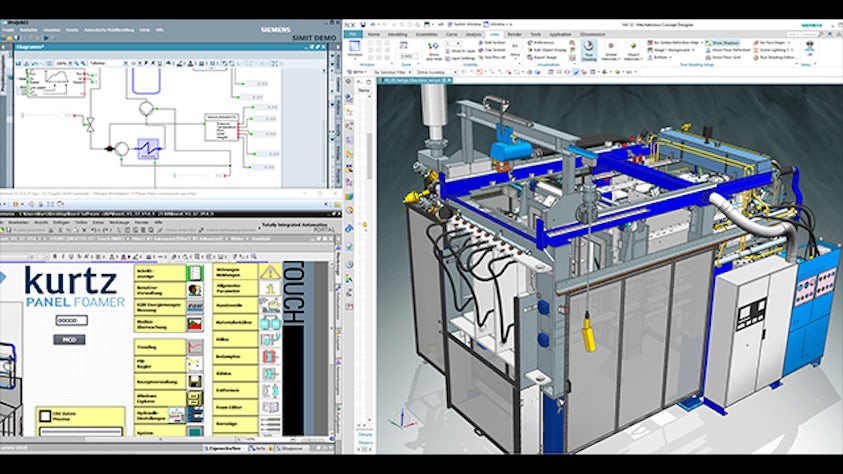This screenshot has height=474, width=843.
Task: Open the Eigenschaften tab at TIA bottom
Action: pos(223,448)
